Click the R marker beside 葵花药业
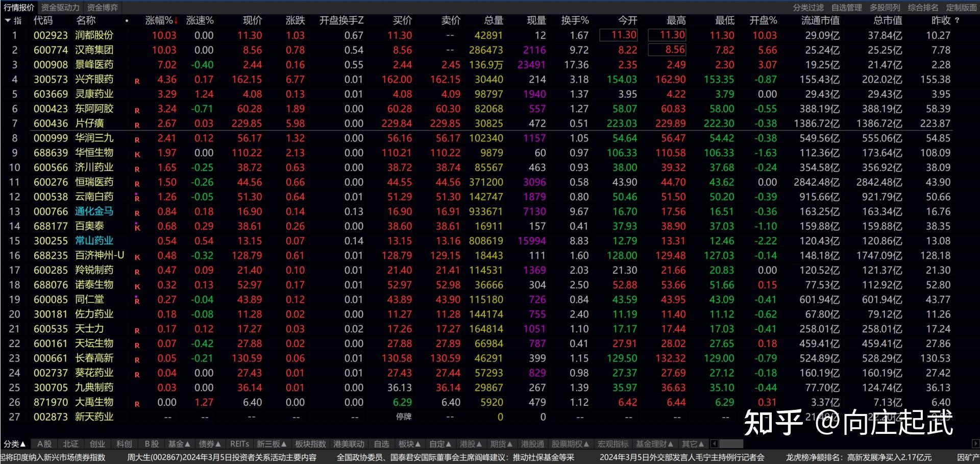The image size is (980, 464). click(137, 374)
